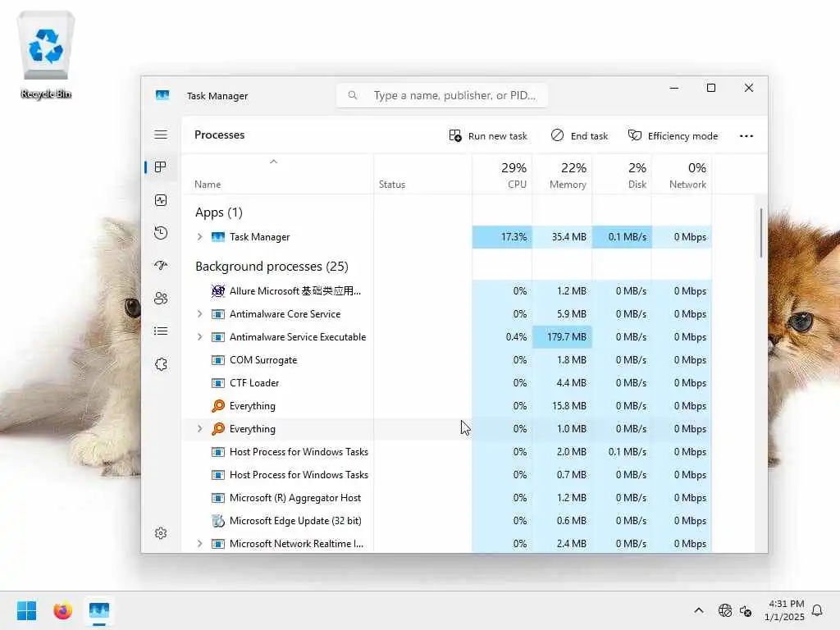
Task: Open the more options ellipsis menu
Action: (746, 136)
